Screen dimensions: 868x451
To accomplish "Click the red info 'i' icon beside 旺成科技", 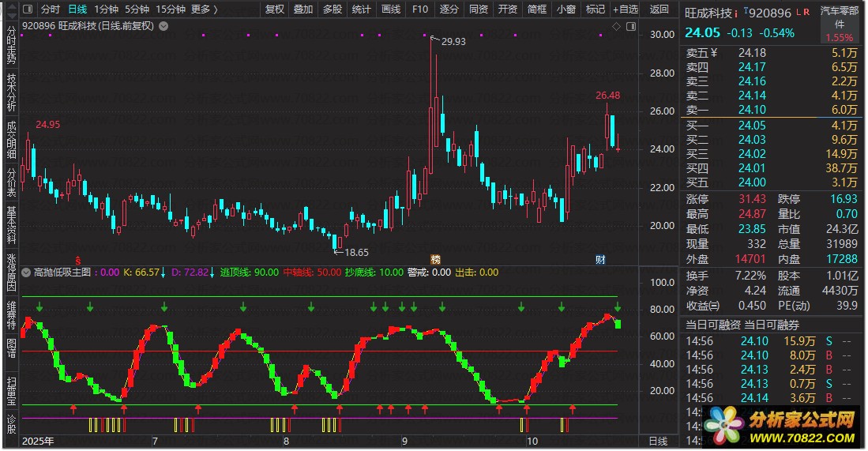I will pyautogui.click(x=736, y=13).
